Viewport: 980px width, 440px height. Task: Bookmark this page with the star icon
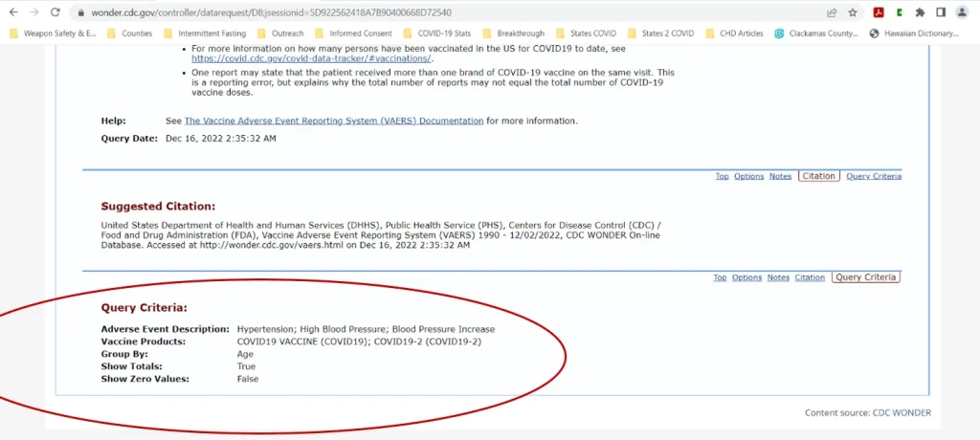point(853,12)
